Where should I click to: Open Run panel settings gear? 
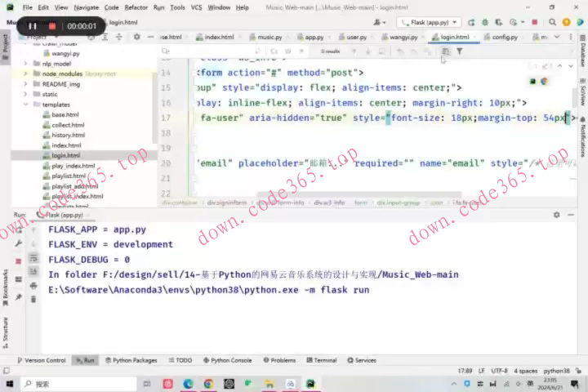click(x=556, y=215)
